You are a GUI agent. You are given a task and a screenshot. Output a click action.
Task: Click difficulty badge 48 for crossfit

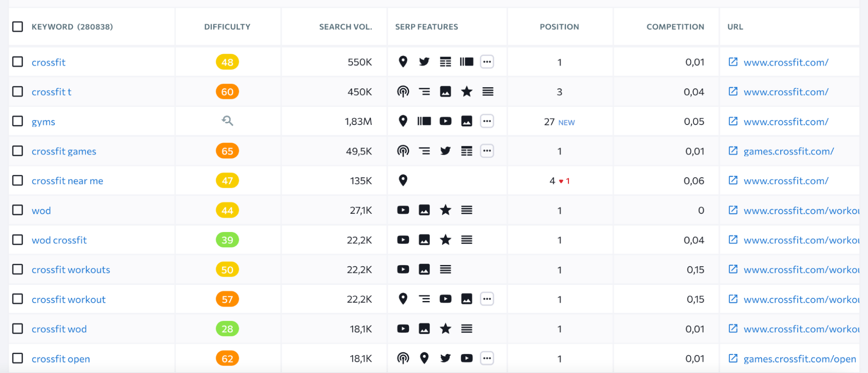coord(228,62)
